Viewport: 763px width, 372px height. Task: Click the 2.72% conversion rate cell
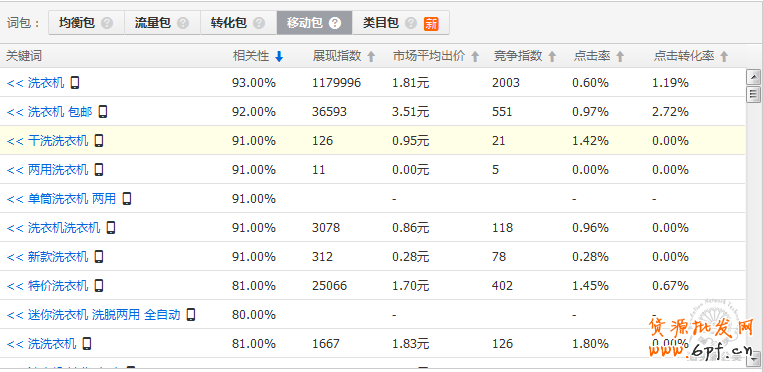click(671, 112)
